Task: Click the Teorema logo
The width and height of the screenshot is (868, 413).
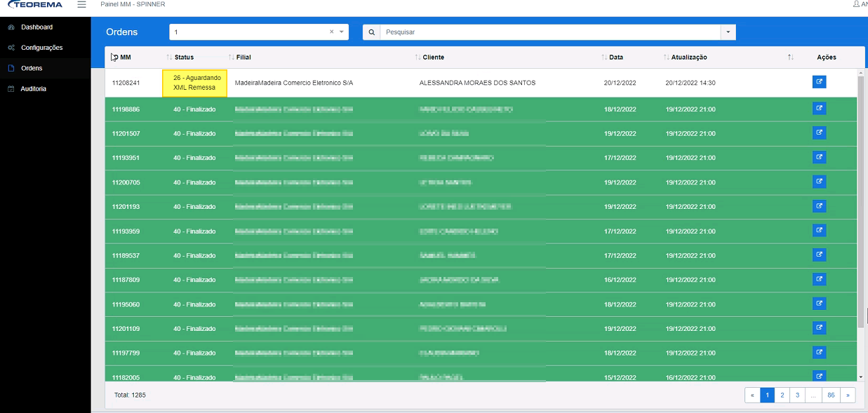Action: pyautogui.click(x=35, y=4)
